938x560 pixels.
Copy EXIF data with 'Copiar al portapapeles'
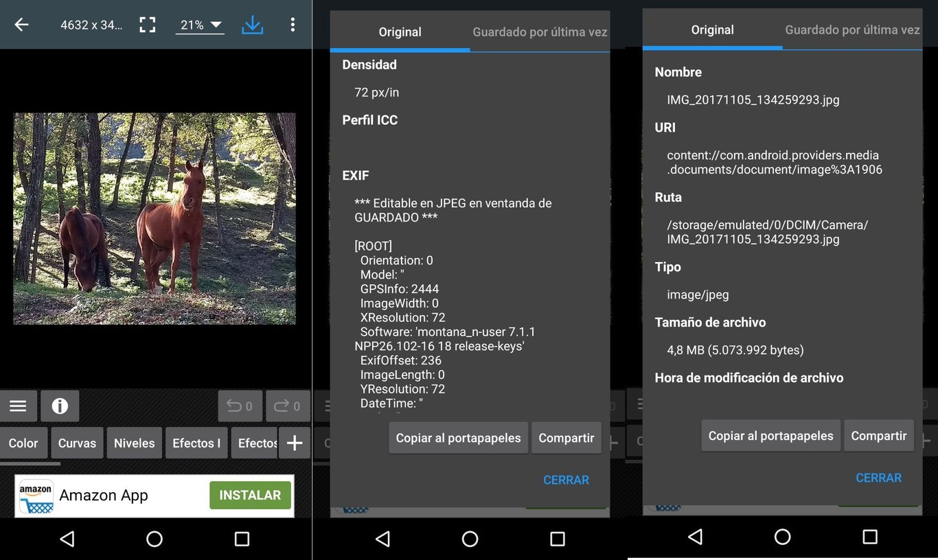[458, 437]
